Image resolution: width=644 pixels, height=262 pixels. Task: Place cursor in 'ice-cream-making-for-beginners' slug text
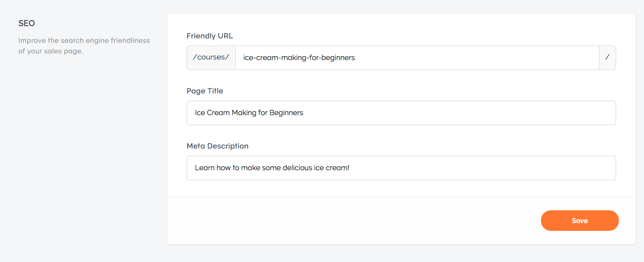(299, 58)
